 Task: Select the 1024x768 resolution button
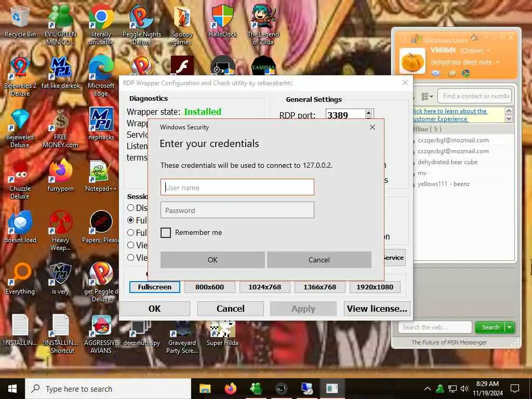[x=264, y=287]
